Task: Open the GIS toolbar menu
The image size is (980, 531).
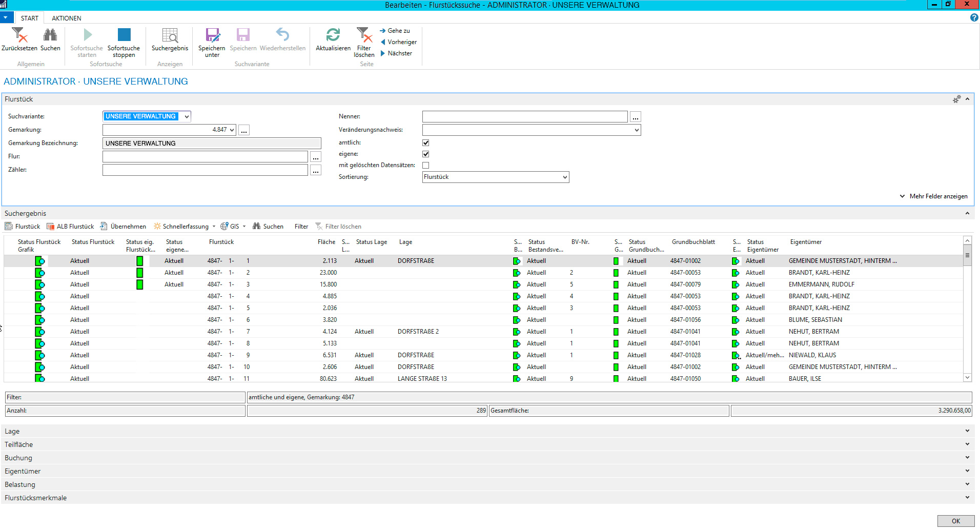Action: [233, 227]
